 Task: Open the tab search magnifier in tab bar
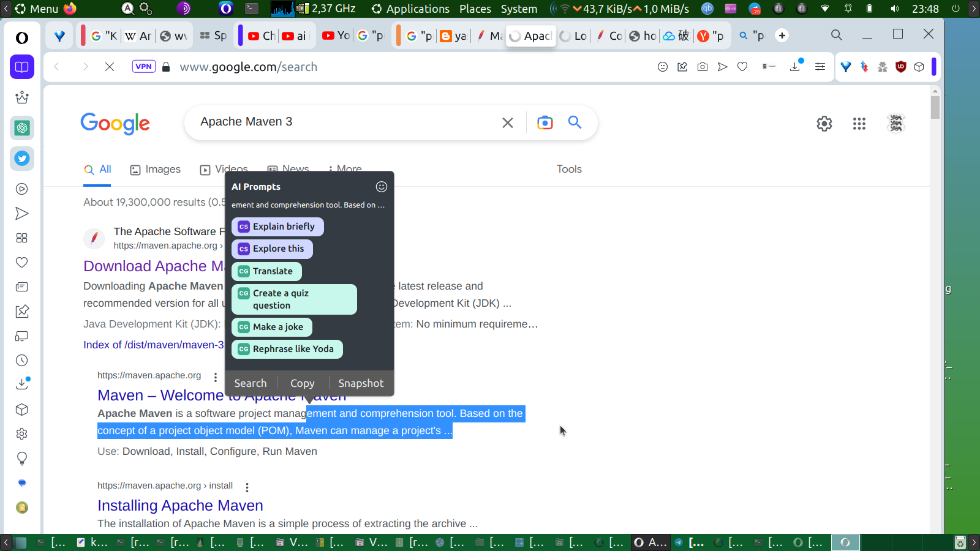coord(837,35)
